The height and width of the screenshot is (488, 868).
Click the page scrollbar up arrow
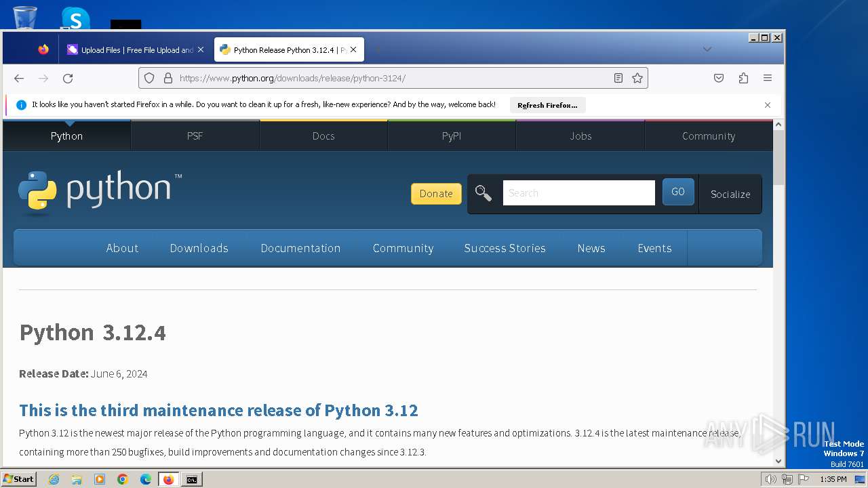coord(778,125)
